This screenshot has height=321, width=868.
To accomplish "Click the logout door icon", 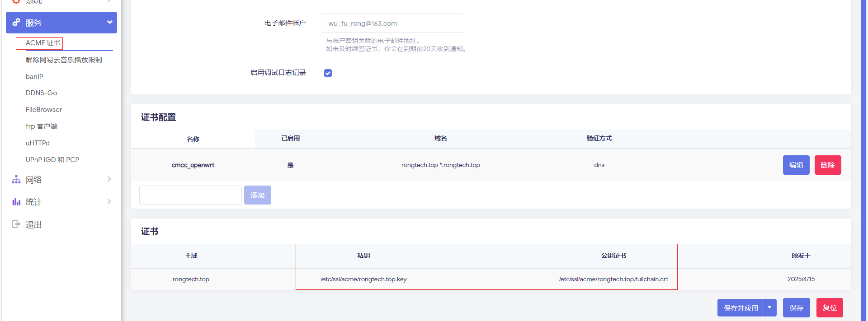I will (x=16, y=224).
